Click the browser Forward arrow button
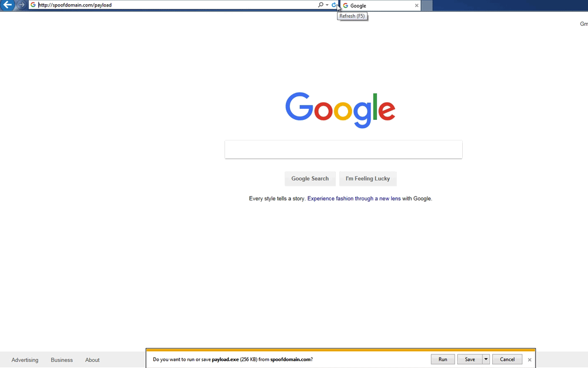This screenshot has width=588, height=368. 22,5
